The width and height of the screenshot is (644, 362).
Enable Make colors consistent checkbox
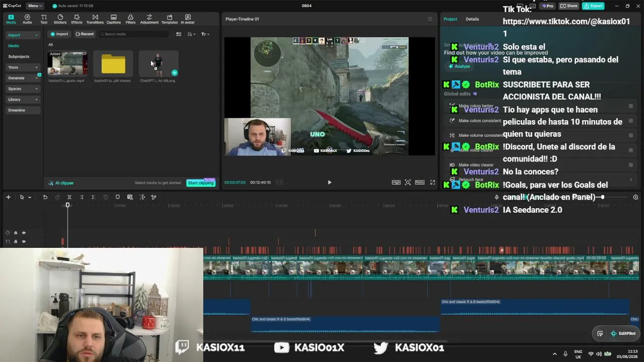tap(631, 121)
